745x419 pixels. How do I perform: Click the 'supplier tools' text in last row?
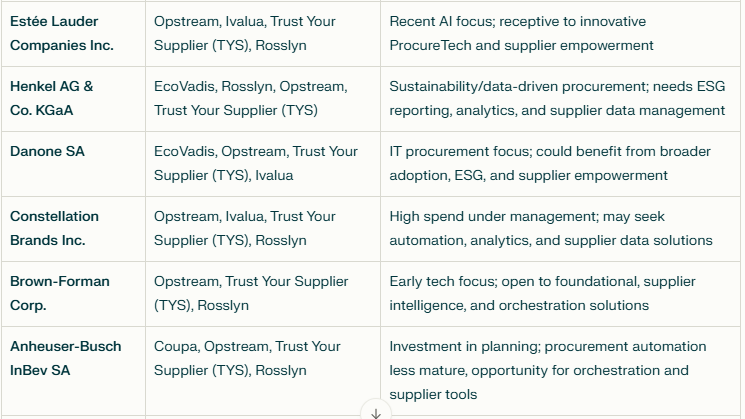(x=433, y=394)
